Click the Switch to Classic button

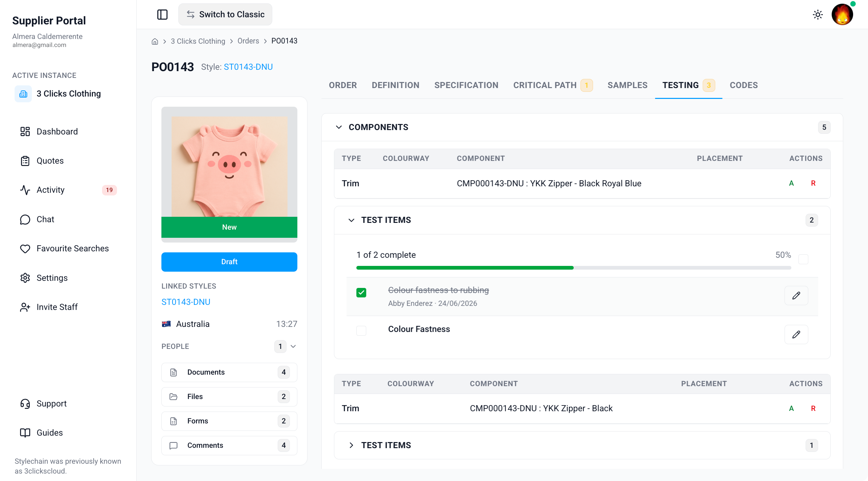pos(225,15)
